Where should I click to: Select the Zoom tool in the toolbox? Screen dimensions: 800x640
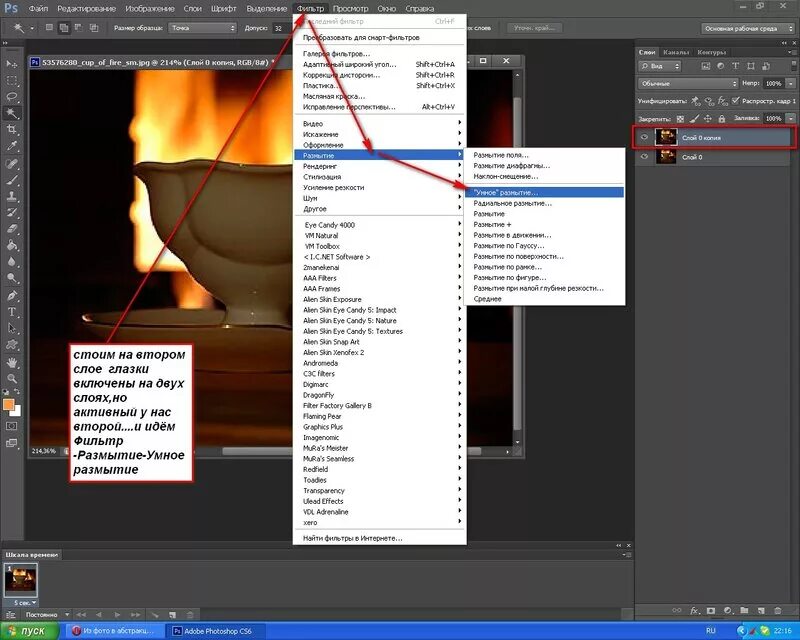tap(12, 379)
